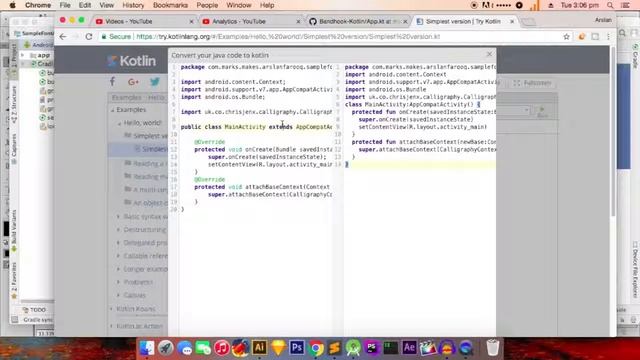
Task: Expand the Canvas tree node
Action: pyautogui.click(x=118, y=295)
